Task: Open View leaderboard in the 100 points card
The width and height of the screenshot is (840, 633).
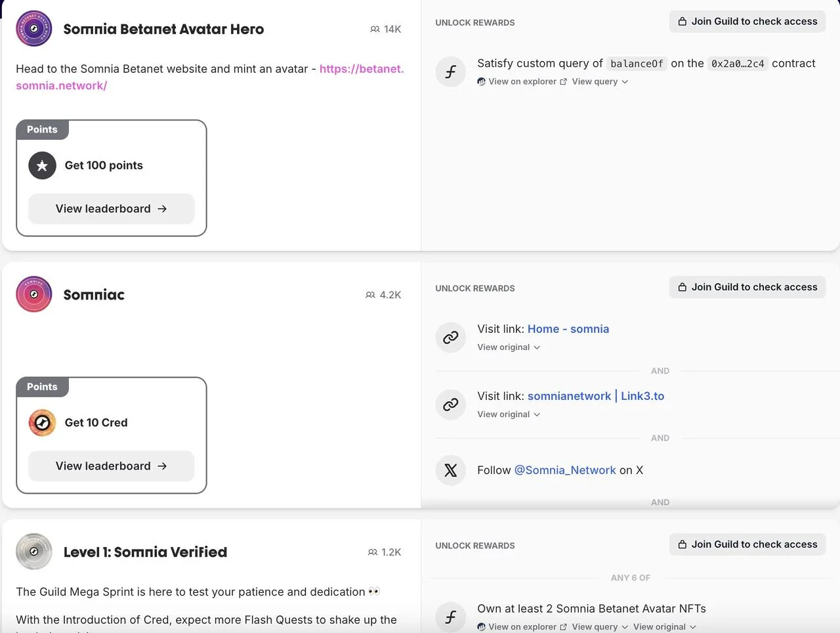Action: 111,209
